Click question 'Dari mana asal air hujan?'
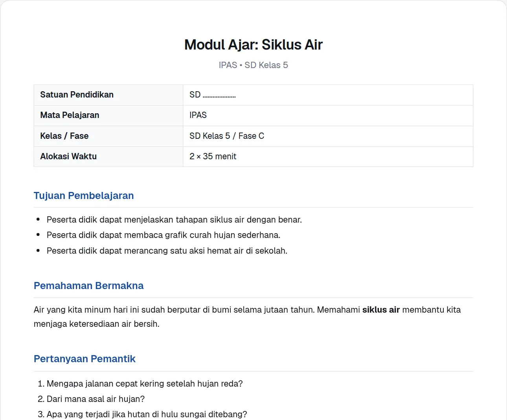This screenshot has height=420, width=507. click(x=96, y=399)
